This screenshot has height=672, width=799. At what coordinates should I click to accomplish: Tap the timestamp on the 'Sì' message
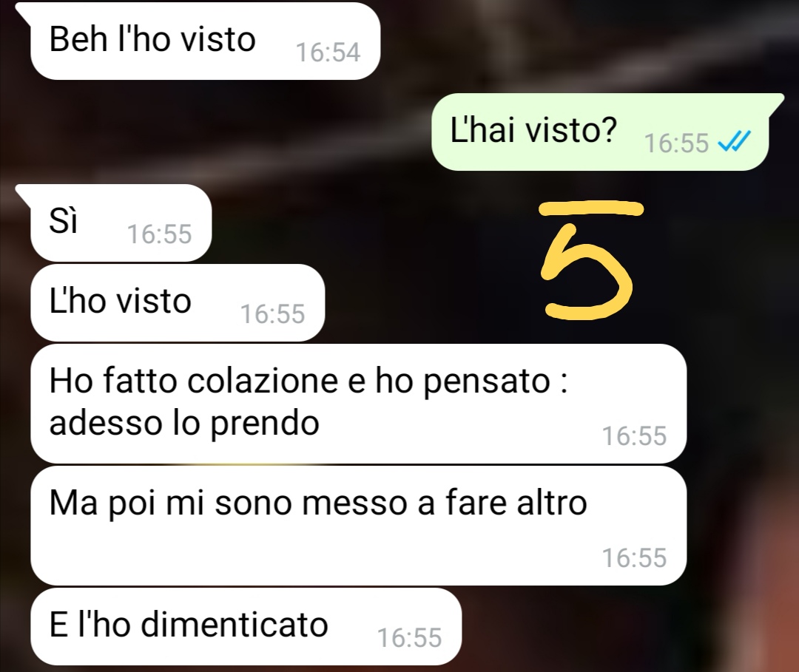(x=160, y=234)
